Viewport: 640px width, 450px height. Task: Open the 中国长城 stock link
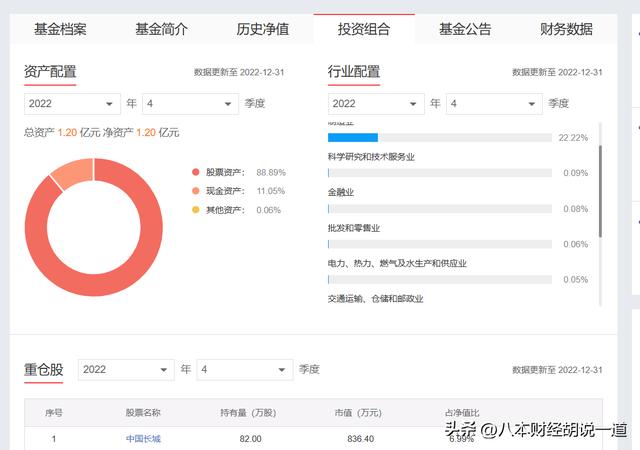[x=143, y=439]
